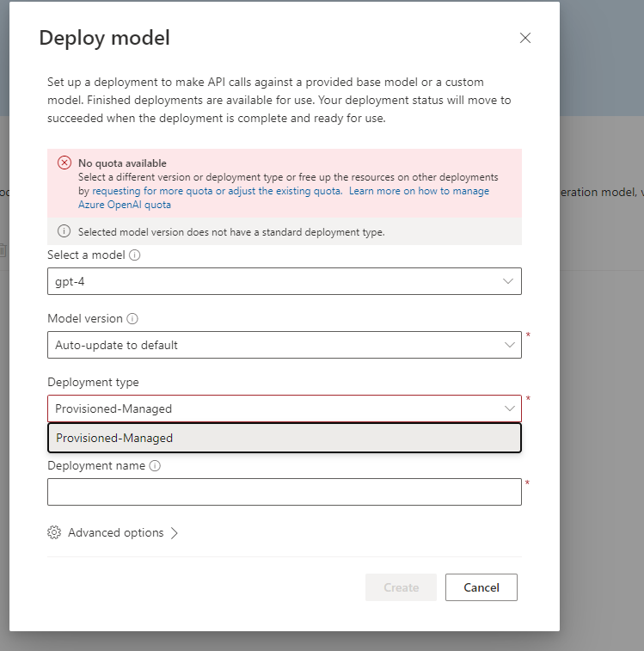
Task: Click the No quota available heading text
Action: point(122,163)
